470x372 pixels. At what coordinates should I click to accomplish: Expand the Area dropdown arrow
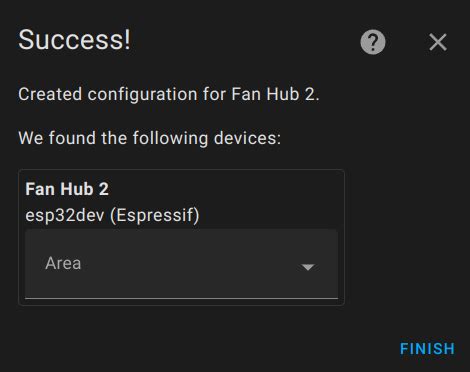point(307,267)
